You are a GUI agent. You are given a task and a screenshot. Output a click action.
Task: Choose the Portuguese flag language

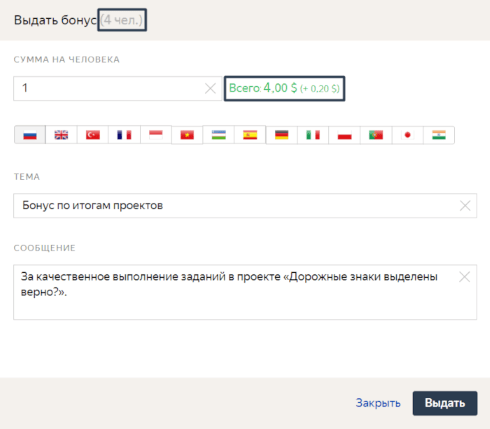[376, 135]
